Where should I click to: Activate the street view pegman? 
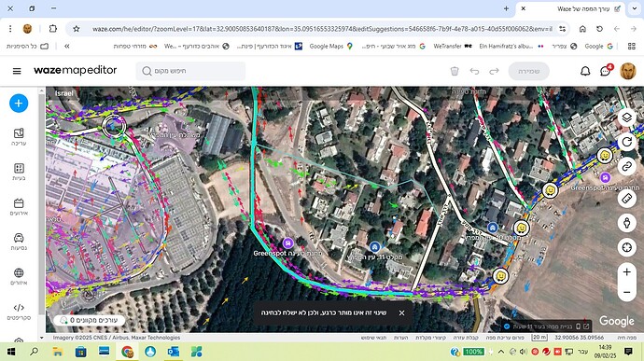tap(627, 223)
